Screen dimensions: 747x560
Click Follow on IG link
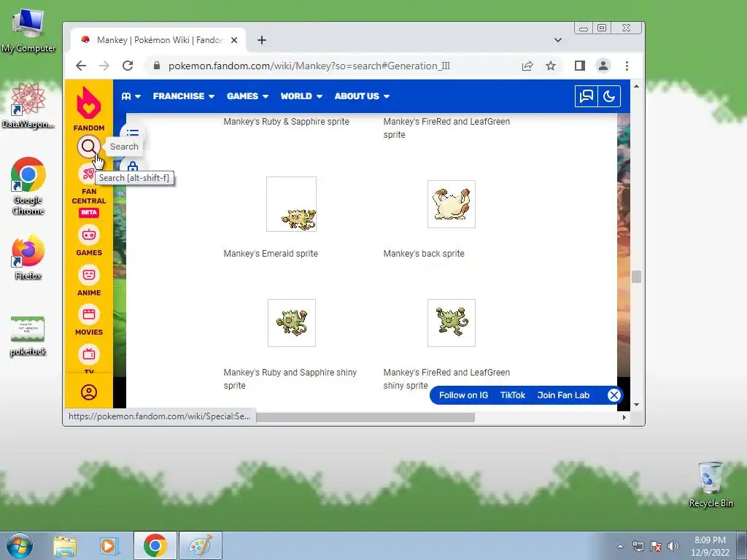pos(463,395)
